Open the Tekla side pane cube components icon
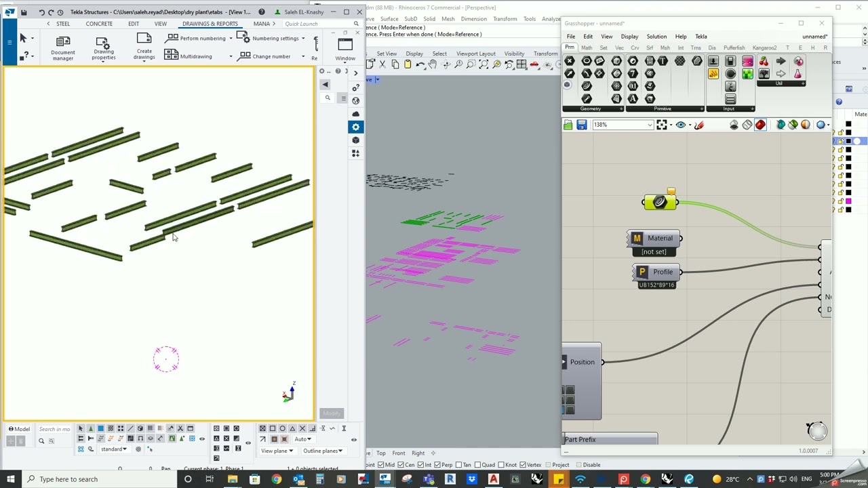The image size is (868, 488). 355,140
